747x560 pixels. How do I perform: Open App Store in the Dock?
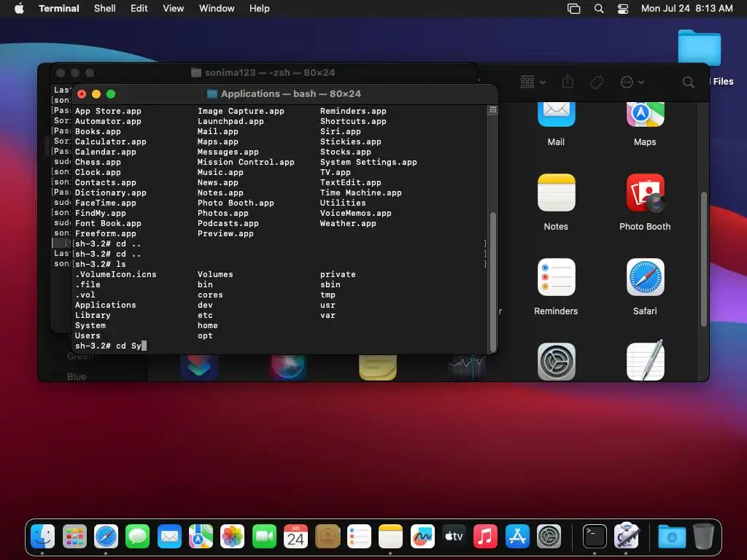pos(517,536)
